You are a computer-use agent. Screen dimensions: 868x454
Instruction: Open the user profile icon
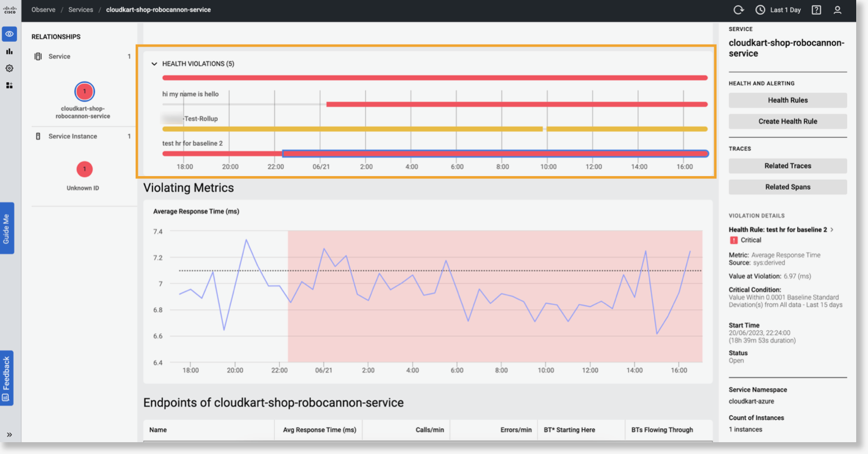pos(838,10)
